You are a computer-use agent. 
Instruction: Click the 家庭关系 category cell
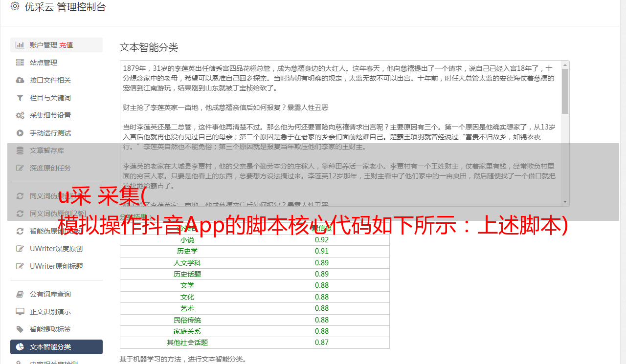187,331
